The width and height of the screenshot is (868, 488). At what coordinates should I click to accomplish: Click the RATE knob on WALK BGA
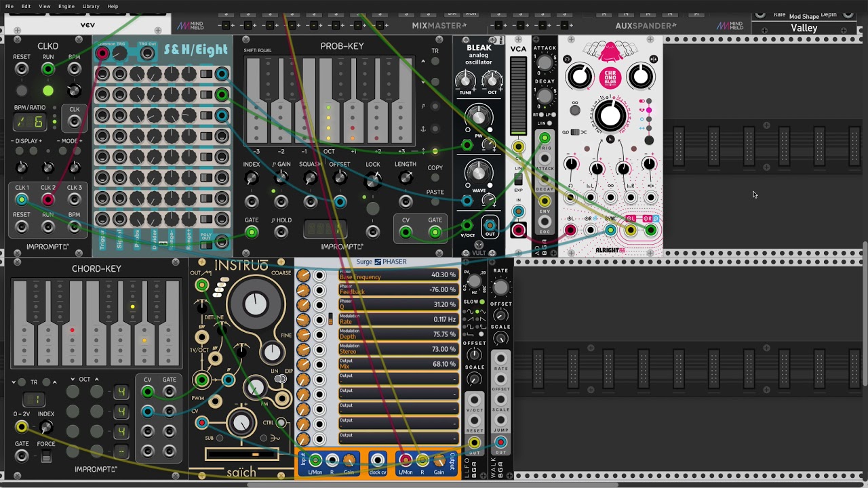500,287
